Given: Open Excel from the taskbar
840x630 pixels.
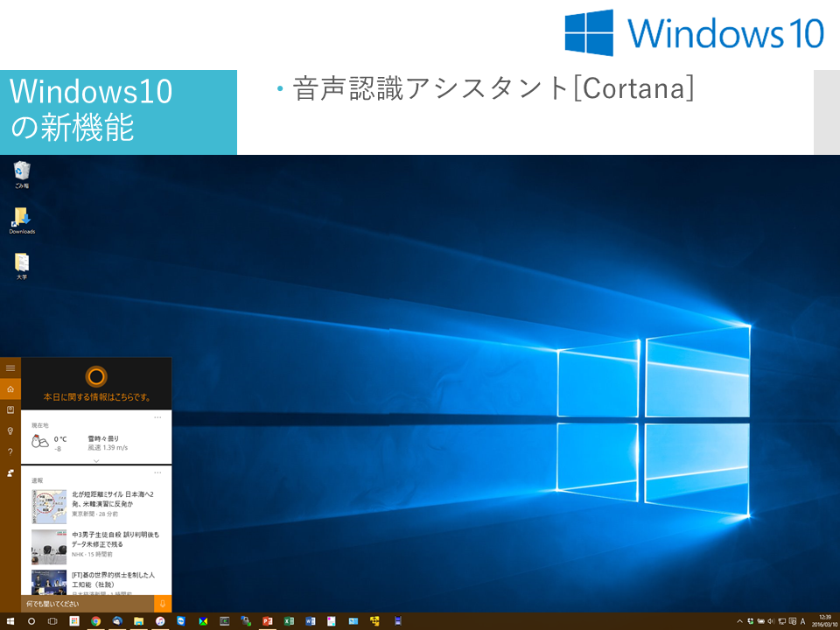Looking at the screenshot, I should (x=289, y=621).
